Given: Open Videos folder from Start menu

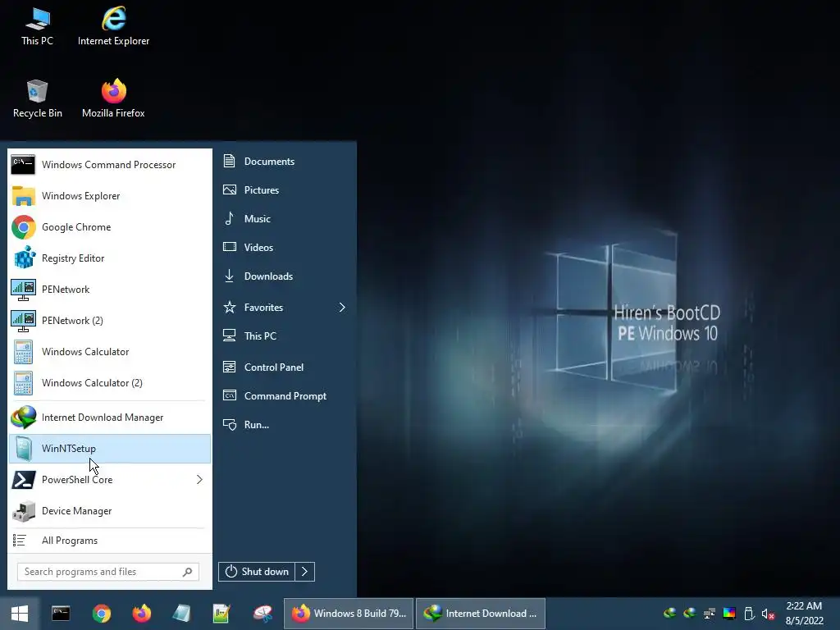Looking at the screenshot, I should (x=286, y=247).
